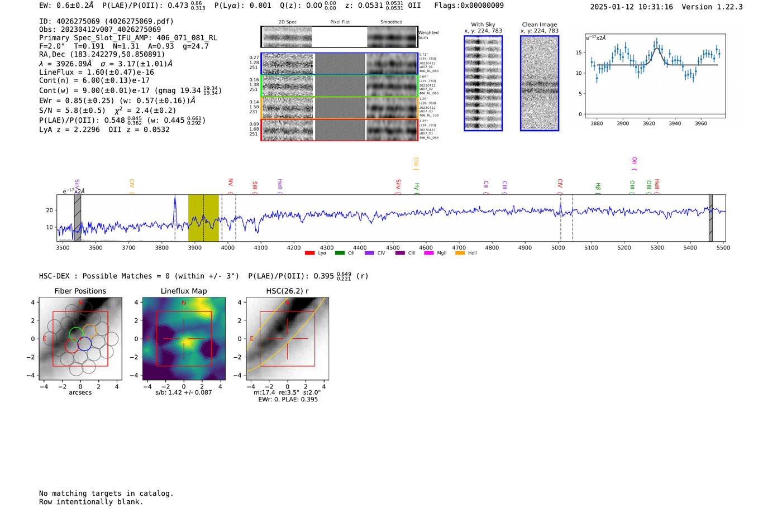782x532 pixels.
Task: Select the orange HeII legend swatch
Action: pos(460,253)
